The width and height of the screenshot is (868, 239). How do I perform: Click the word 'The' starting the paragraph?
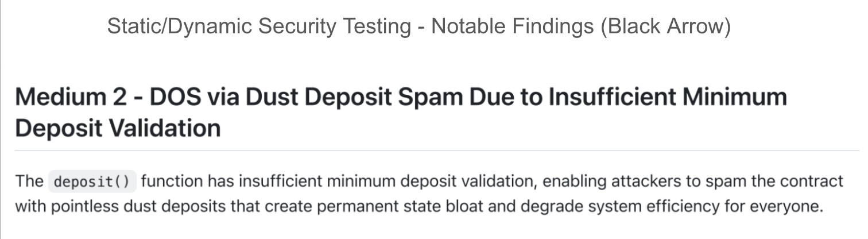[29, 182]
